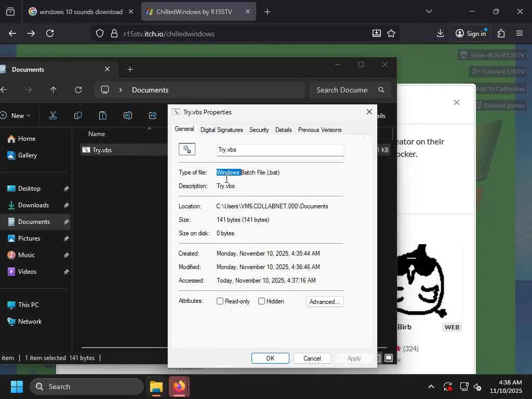Click the muted volume tray icon
Image resolution: width=532 pixels, height=399 pixels.
coord(477,387)
